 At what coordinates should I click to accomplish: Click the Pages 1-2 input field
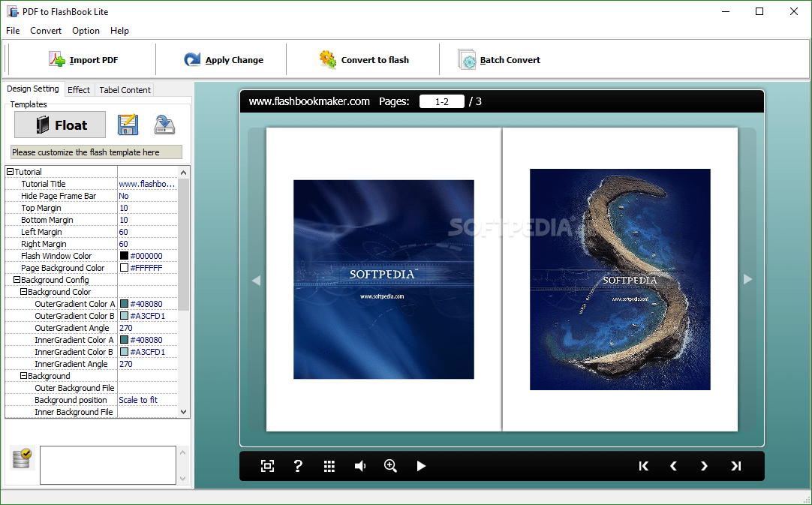[442, 101]
